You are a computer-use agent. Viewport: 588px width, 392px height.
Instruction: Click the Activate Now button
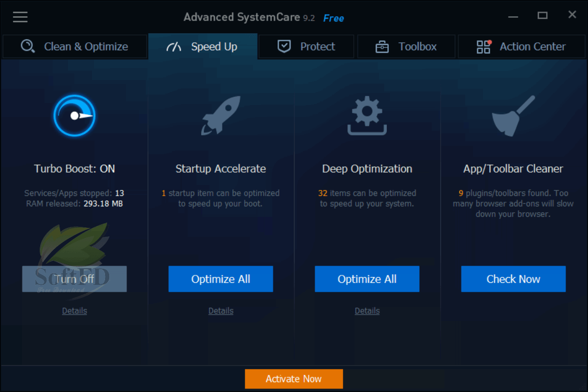(x=294, y=379)
